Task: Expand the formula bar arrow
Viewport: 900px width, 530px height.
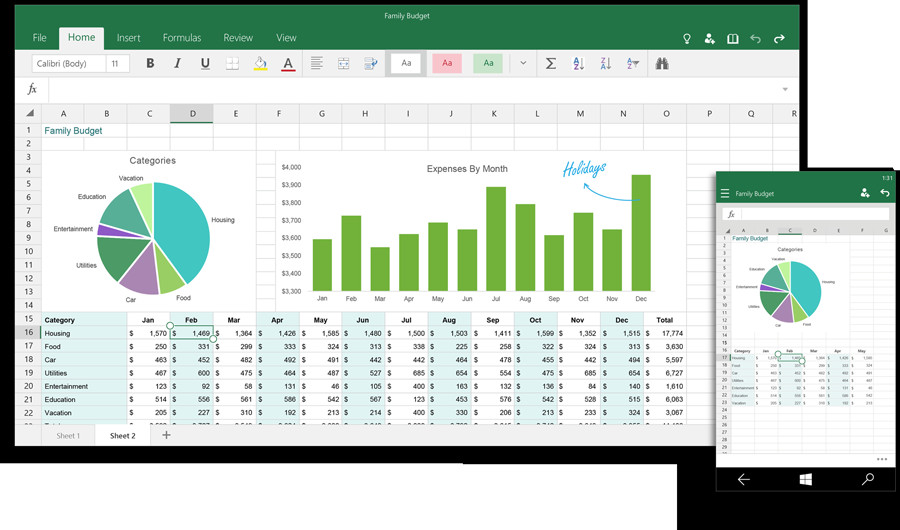Action: [785, 89]
